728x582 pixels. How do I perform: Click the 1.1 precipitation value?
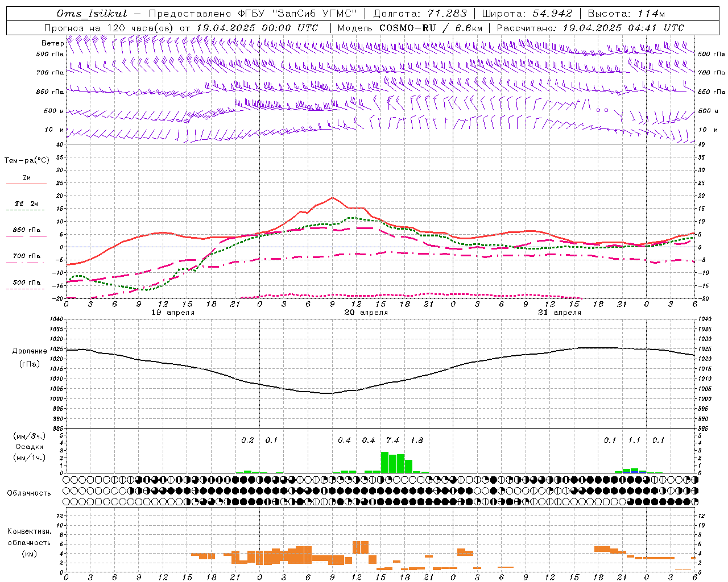point(634,440)
